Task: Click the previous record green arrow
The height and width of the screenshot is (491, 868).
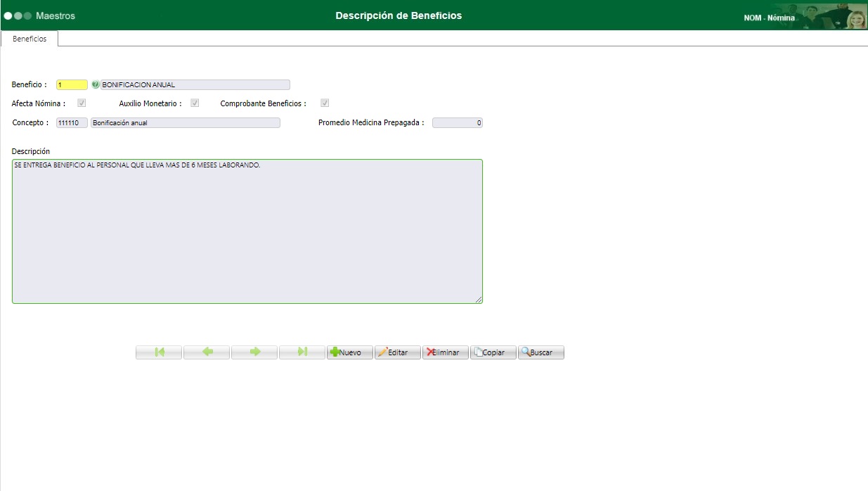Action: 207,352
